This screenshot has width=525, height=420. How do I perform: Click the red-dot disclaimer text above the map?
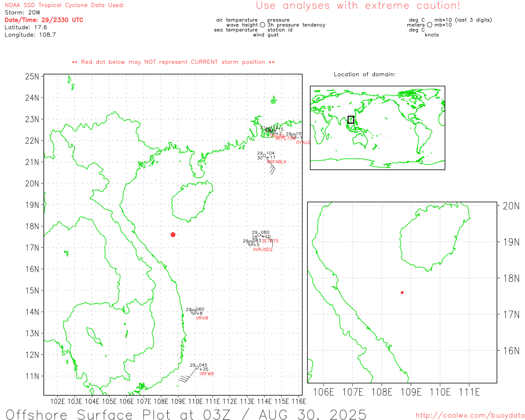(173, 62)
